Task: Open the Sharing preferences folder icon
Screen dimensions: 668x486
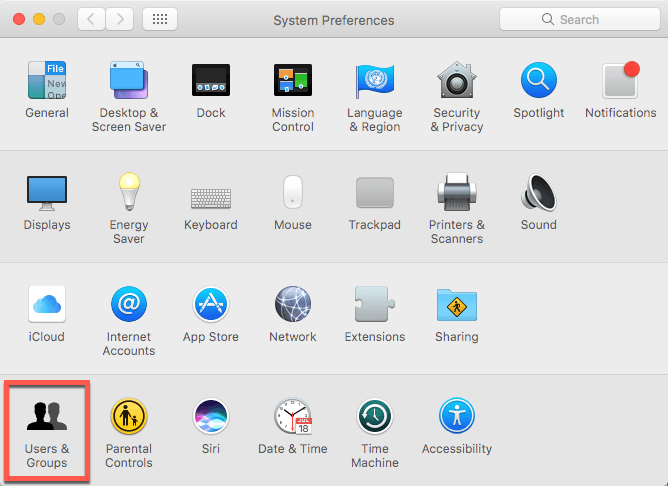Action: point(456,304)
